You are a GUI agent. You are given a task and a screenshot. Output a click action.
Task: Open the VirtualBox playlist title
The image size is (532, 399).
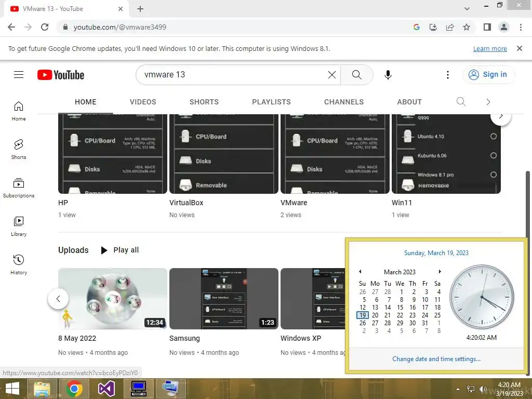(x=187, y=203)
